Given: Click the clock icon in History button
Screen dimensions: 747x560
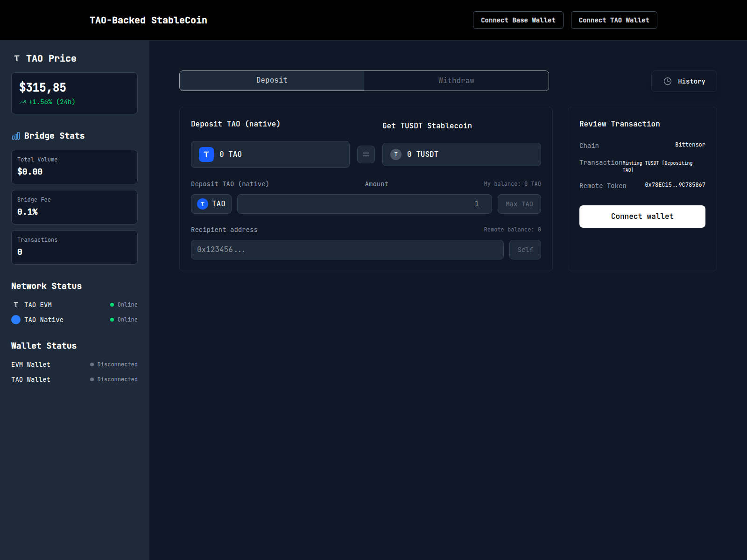Looking at the screenshot, I should 668,81.
